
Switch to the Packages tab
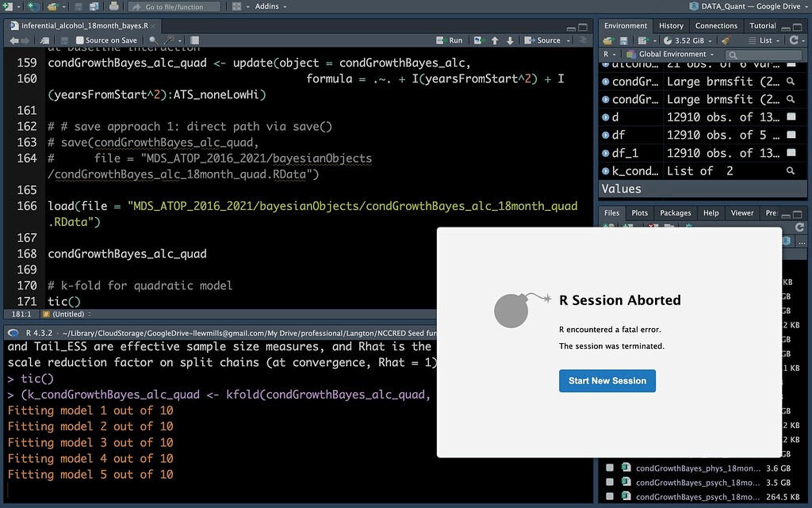coord(675,212)
